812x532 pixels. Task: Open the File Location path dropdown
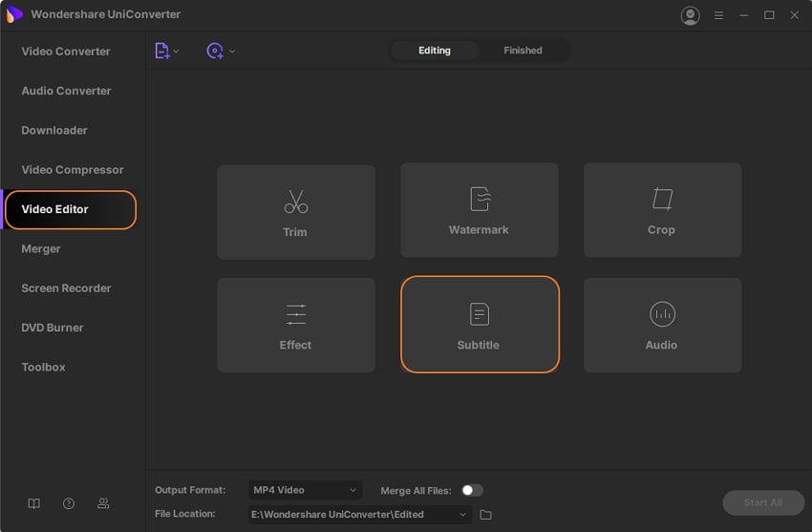(359, 515)
